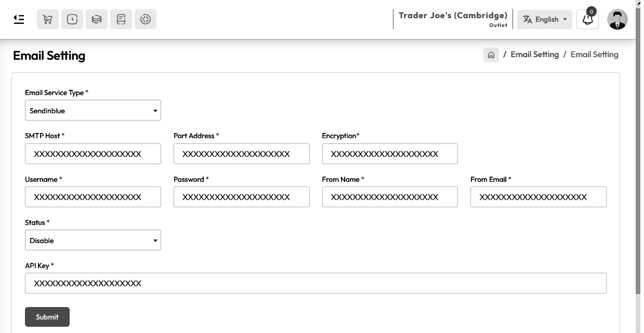Viewport: 644px width, 333px height.
Task: Click the page vertical scrollbar
Action: click(638, 151)
